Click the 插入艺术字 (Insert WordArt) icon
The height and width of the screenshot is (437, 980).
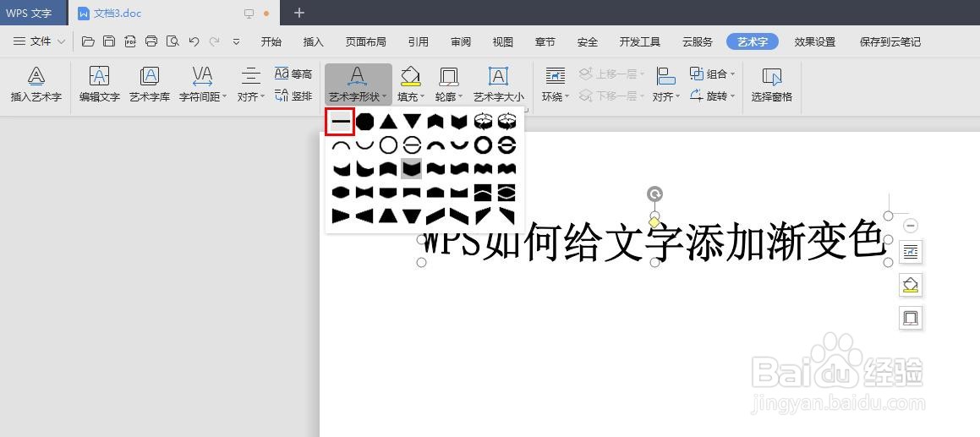(36, 76)
